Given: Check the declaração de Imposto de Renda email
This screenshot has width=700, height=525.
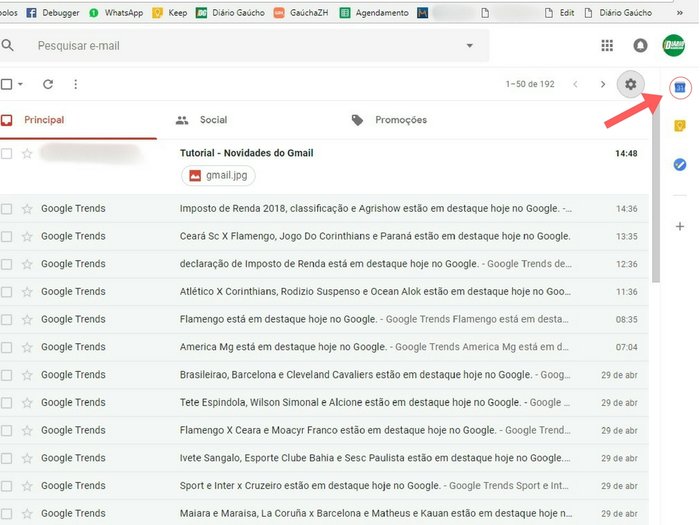Looking at the screenshot, I should pos(6,264).
